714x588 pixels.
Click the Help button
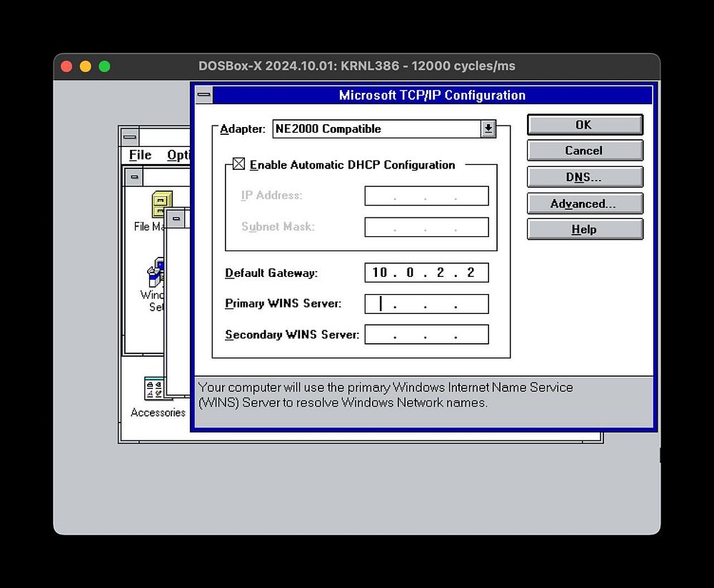pyautogui.click(x=585, y=229)
